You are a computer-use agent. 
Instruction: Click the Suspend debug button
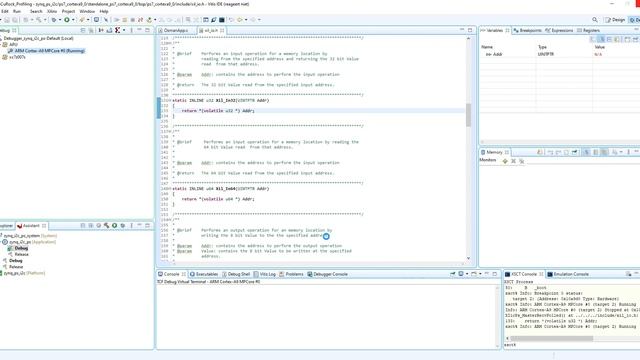coord(124,20)
